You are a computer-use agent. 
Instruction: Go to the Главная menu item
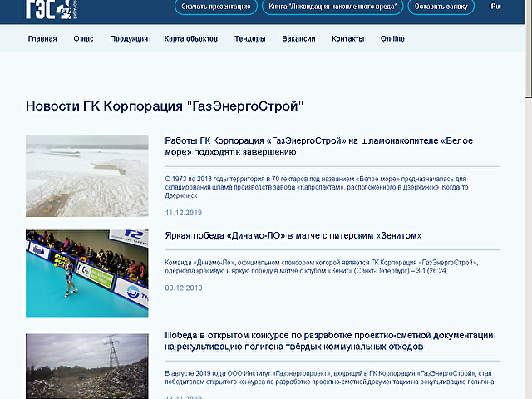coord(42,39)
